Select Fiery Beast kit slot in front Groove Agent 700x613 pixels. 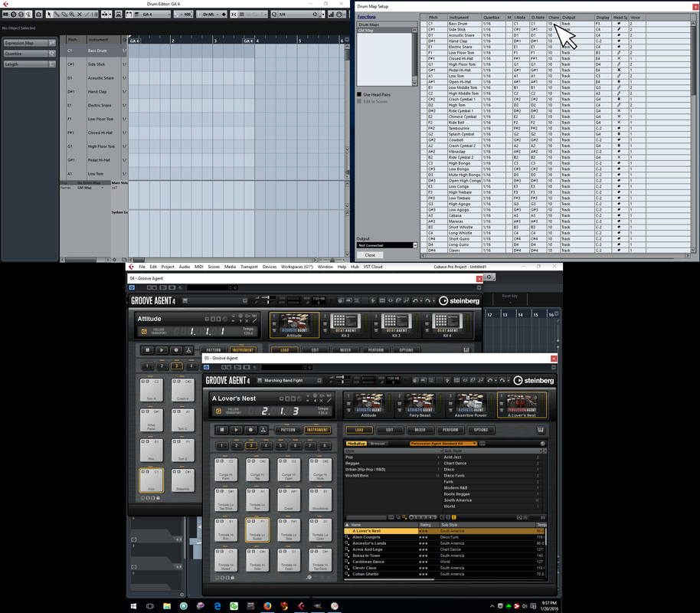pos(419,405)
